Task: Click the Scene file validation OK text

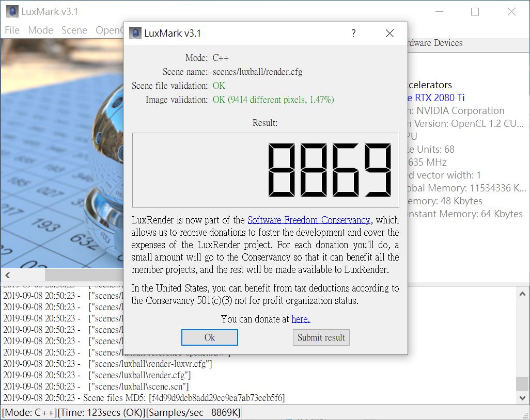Action: (x=219, y=86)
